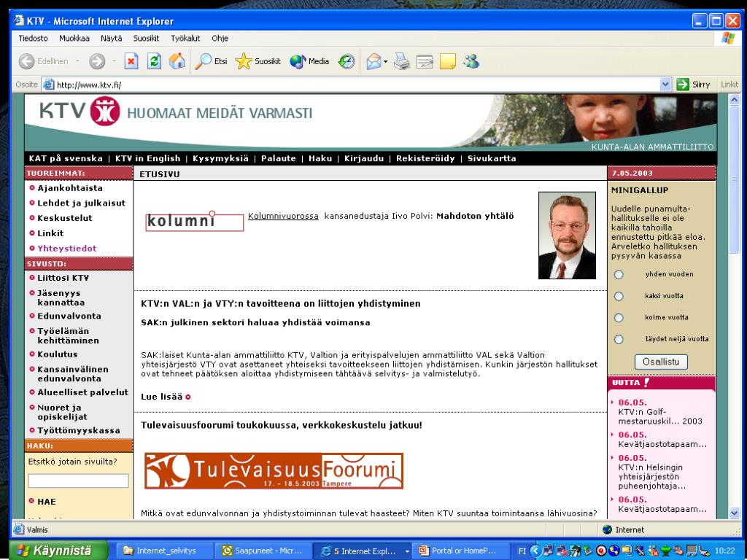Click the FI language indicator on the taskbar

click(522, 551)
